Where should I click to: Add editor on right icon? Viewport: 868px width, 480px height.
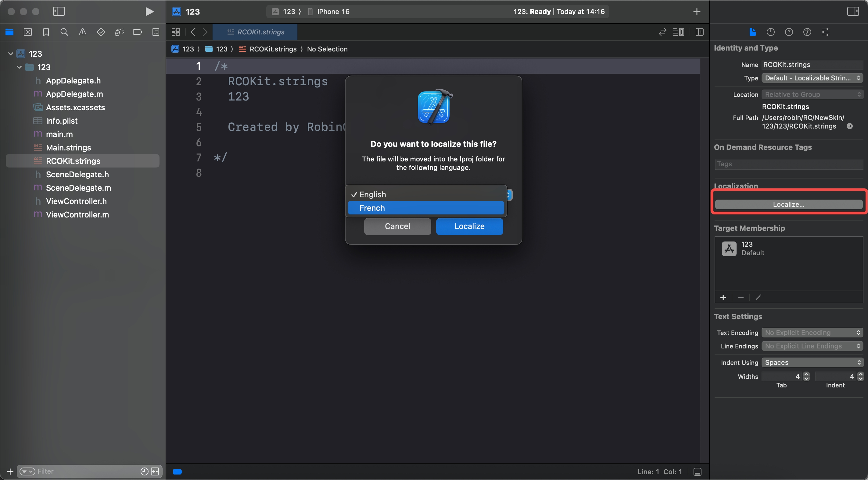pyautogui.click(x=700, y=32)
